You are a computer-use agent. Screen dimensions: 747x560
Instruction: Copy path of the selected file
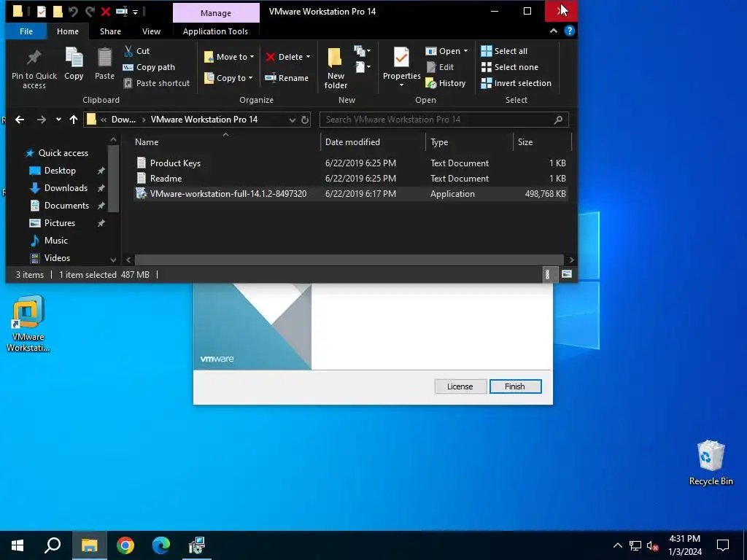(x=149, y=67)
